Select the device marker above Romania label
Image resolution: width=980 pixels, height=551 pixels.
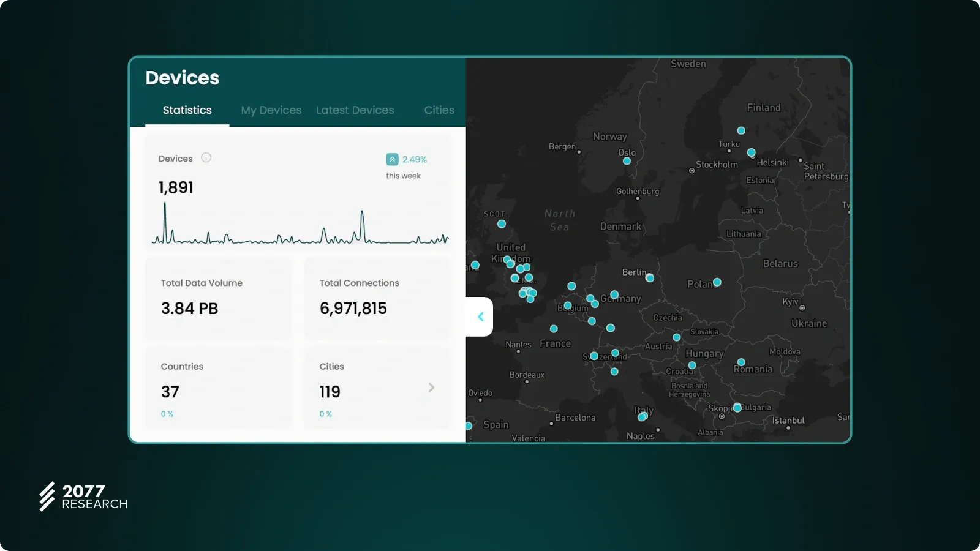741,362
